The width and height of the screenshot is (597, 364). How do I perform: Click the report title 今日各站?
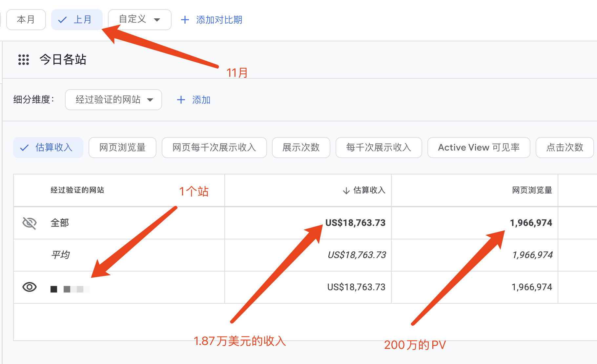pos(63,60)
